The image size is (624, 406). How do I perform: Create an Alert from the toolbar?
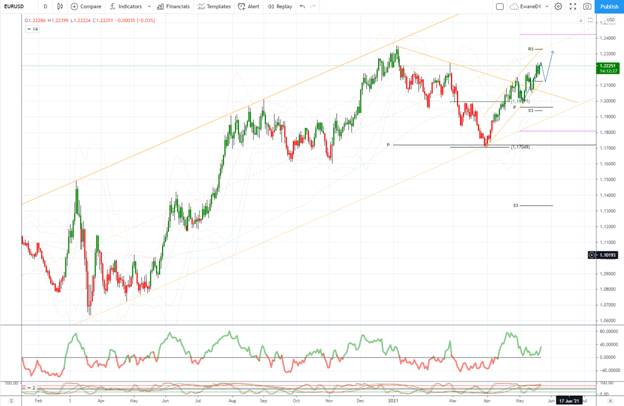(x=249, y=6)
